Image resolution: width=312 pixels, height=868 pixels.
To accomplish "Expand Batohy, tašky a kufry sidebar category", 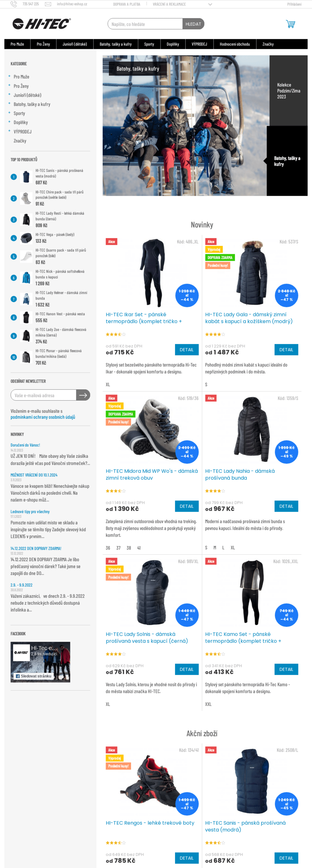I will click(x=9, y=103).
